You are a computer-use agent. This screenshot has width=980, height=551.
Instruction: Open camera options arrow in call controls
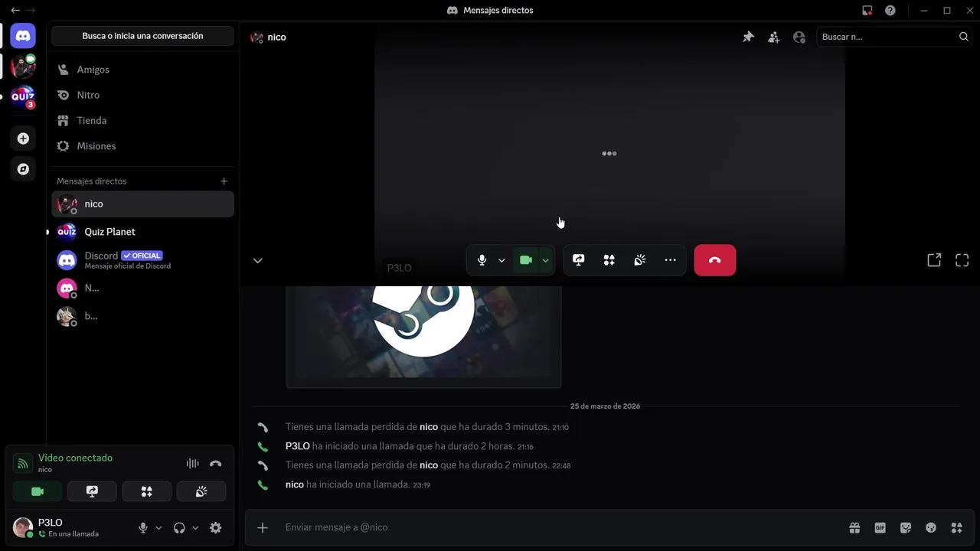coord(545,260)
